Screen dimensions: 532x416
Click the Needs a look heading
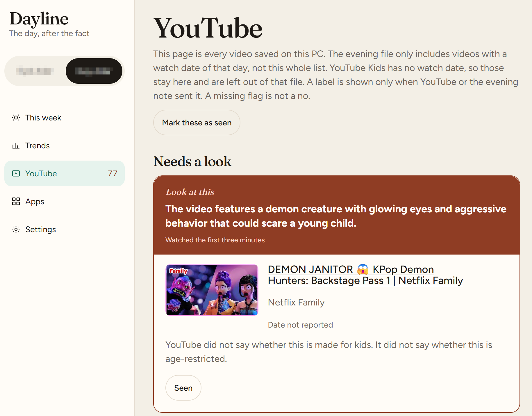pos(192,161)
